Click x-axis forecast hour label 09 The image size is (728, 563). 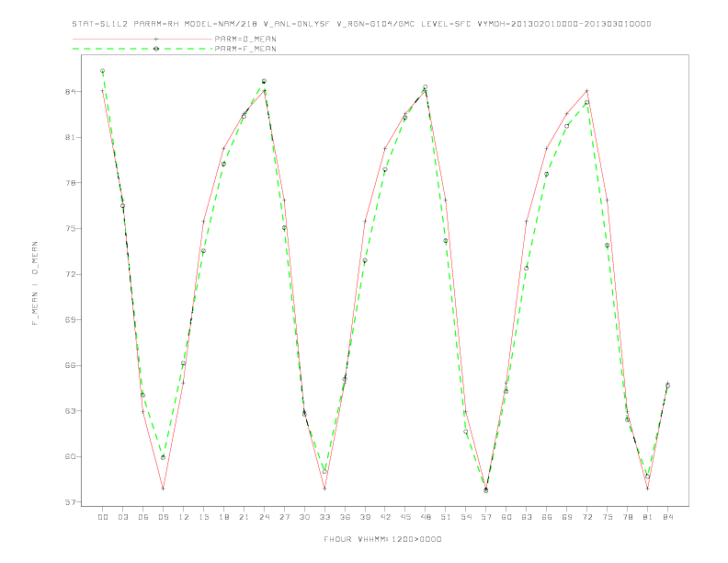coord(163,517)
